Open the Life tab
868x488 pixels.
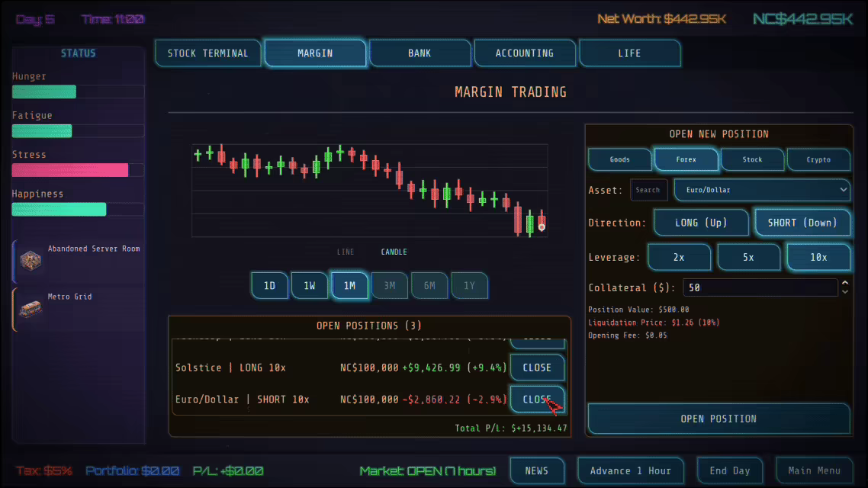pyautogui.click(x=629, y=53)
